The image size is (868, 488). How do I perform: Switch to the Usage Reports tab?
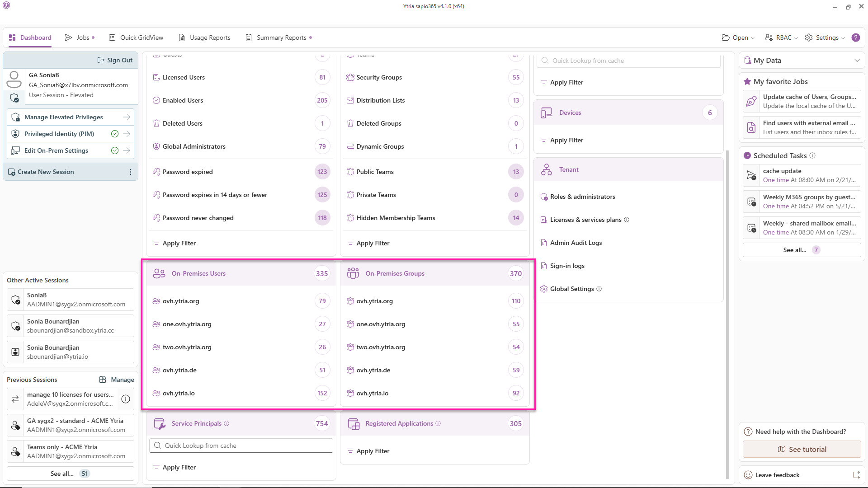(204, 38)
